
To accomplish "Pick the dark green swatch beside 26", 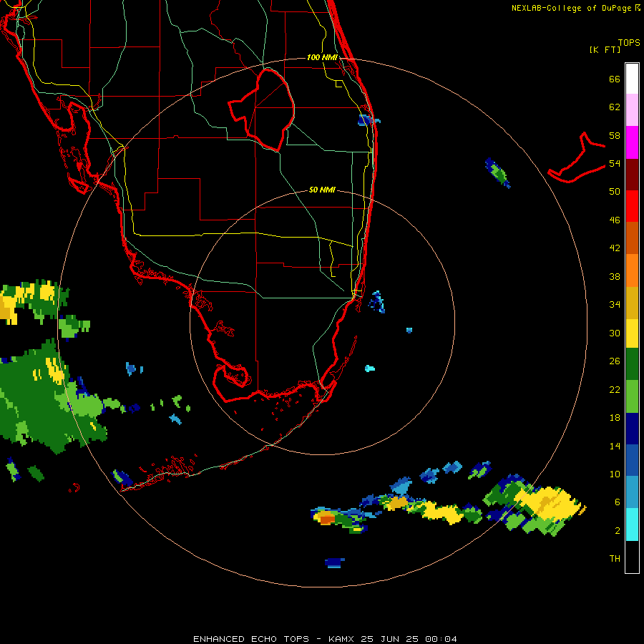I will 632,364.
